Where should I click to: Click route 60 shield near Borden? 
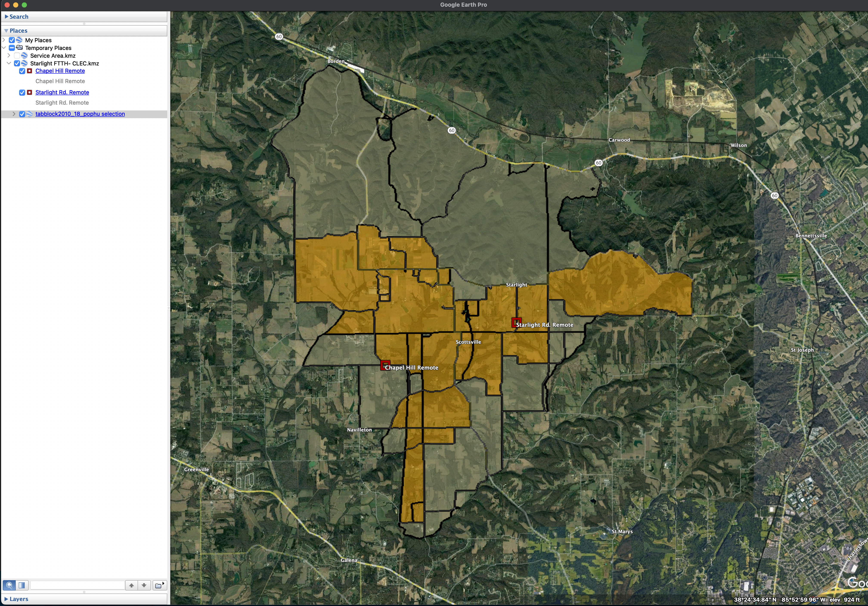tap(279, 37)
